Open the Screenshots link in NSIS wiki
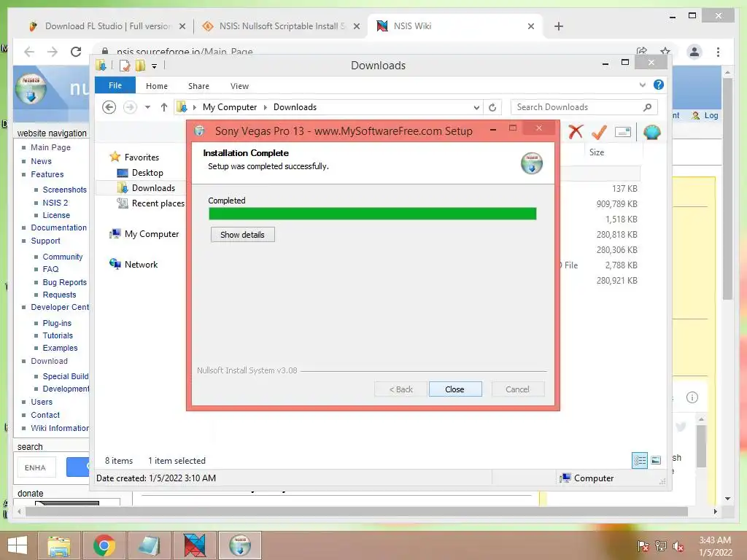The image size is (747, 560). click(65, 190)
